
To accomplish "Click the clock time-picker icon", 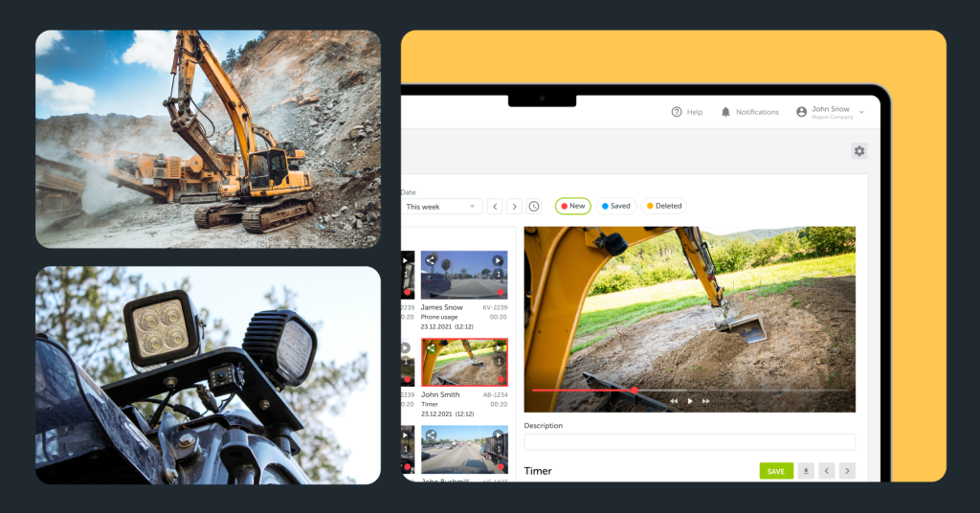I will 534,206.
